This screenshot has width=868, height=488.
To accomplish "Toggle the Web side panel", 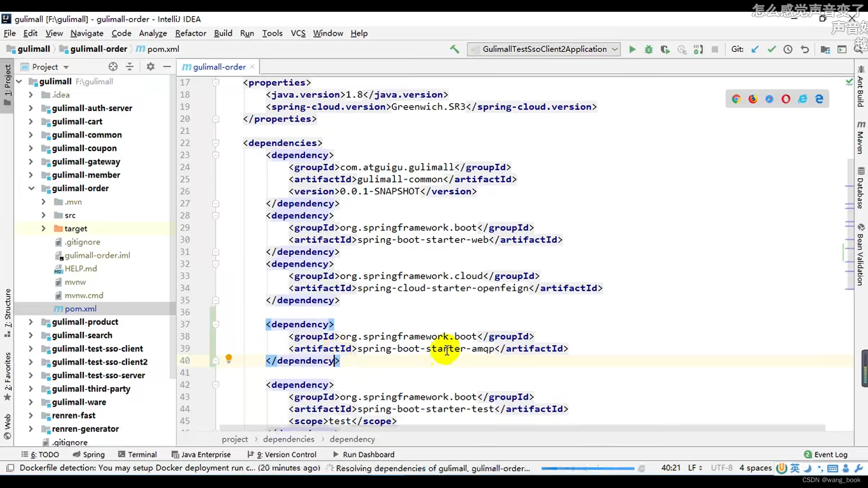I will (x=7, y=427).
